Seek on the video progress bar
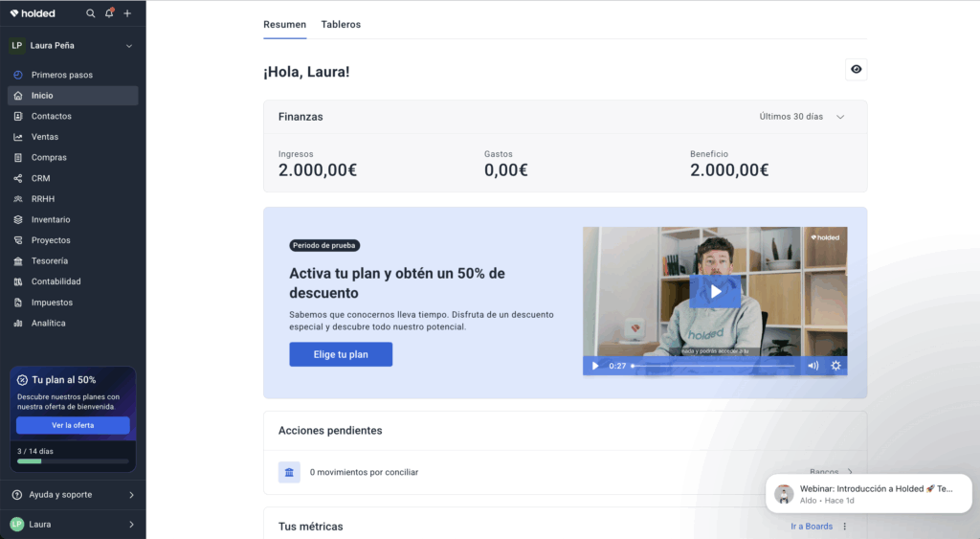 click(x=713, y=366)
